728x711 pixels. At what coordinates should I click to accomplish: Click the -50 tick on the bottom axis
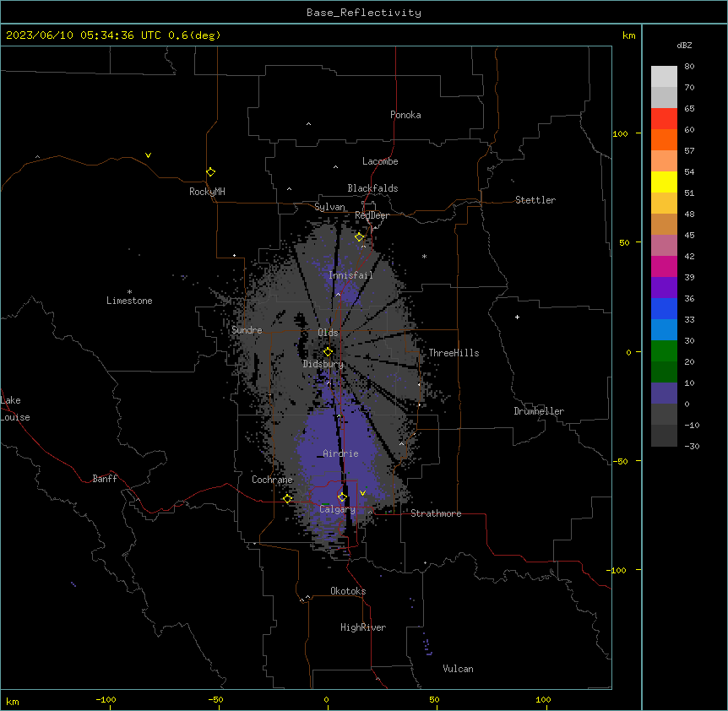[x=215, y=699]
